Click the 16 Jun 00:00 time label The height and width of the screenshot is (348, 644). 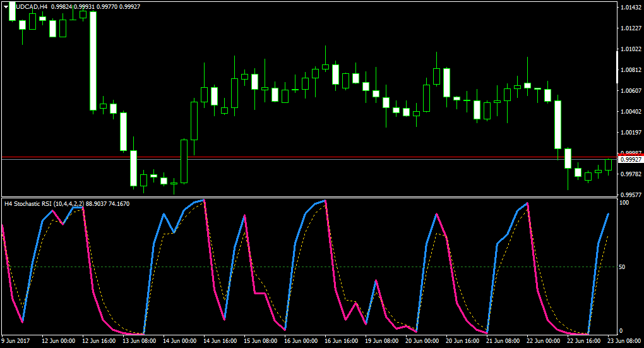301,341
